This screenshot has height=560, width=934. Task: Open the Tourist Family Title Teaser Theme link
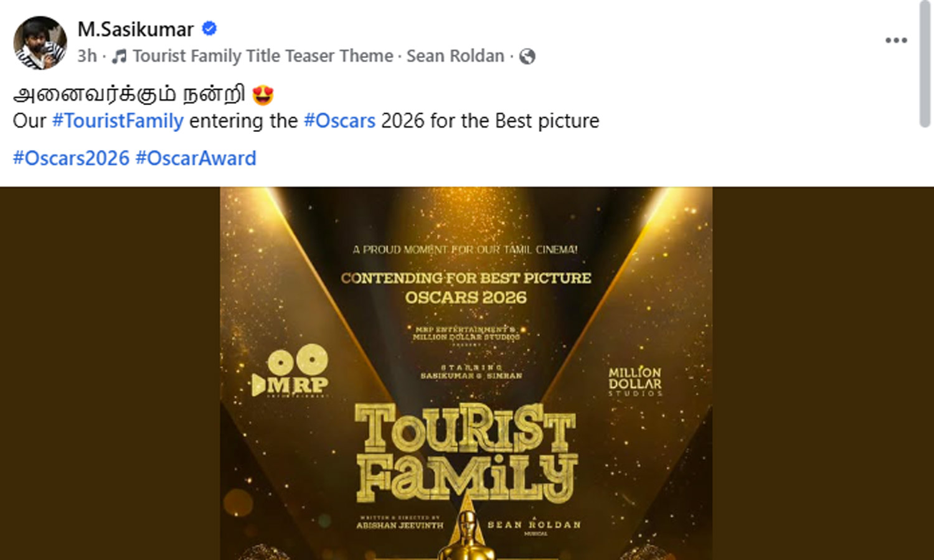tap(263, 56)
